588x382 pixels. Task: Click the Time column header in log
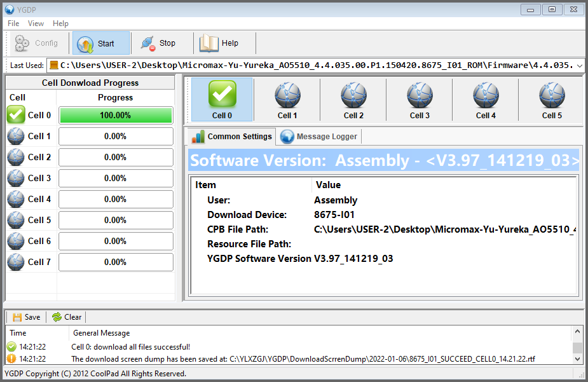37,333
